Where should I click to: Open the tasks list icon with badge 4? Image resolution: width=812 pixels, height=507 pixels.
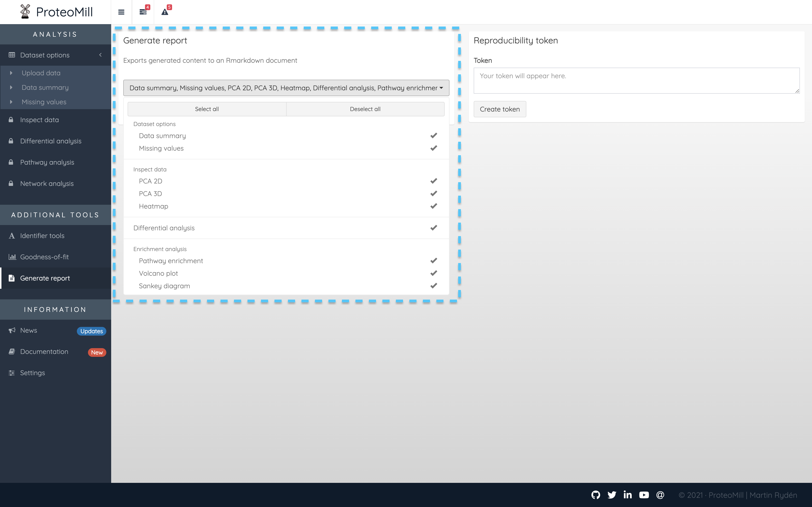click(x=143, y=12)
